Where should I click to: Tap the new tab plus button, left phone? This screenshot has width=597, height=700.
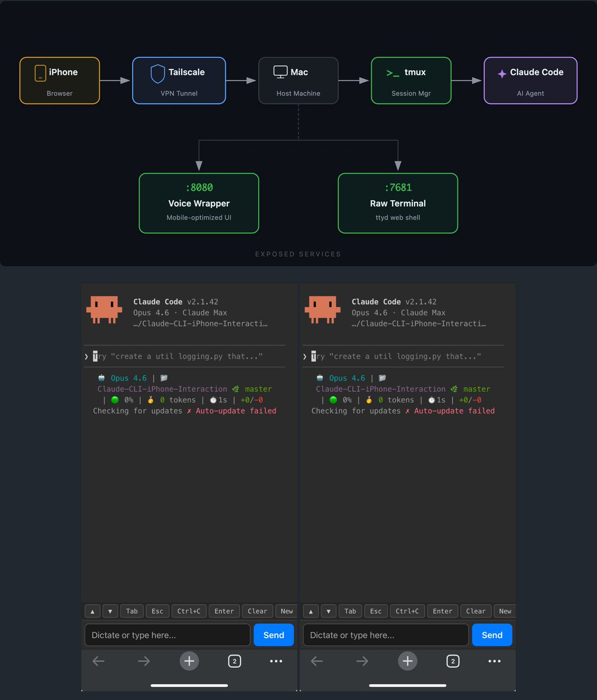coord(189,661)
